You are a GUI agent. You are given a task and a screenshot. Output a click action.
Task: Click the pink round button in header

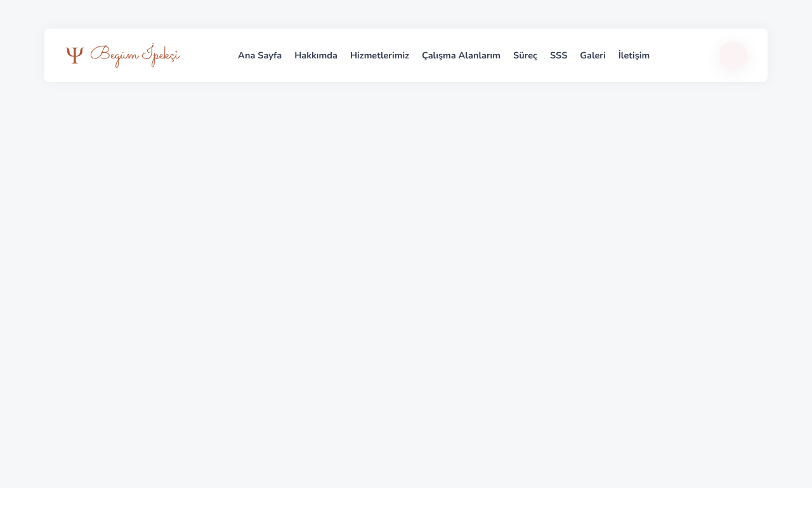733,55
